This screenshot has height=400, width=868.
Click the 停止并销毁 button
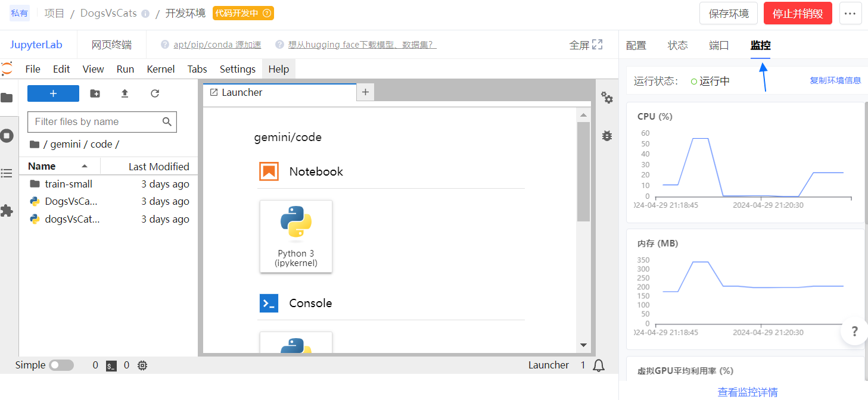click(x=798, y=14)
